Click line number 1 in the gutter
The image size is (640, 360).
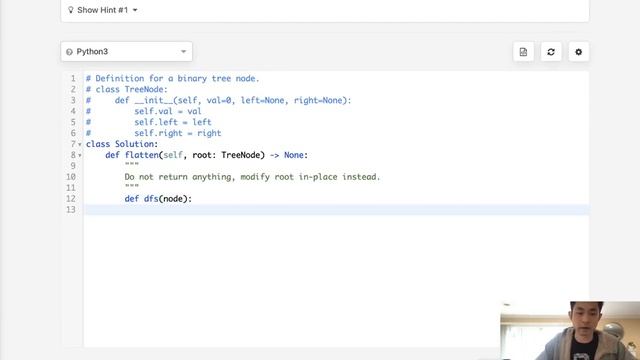click(x=73, y=78)
